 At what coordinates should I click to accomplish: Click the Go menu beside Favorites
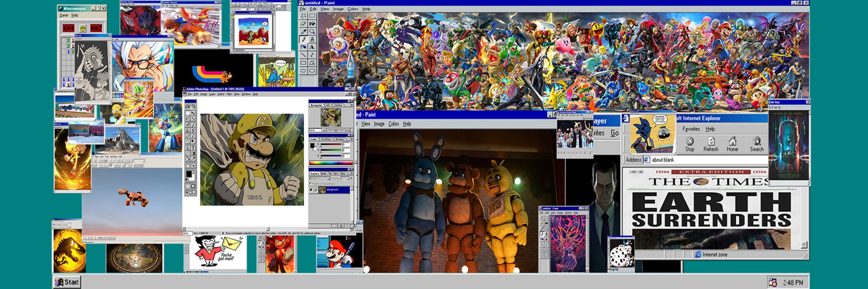tap(615, 133)
